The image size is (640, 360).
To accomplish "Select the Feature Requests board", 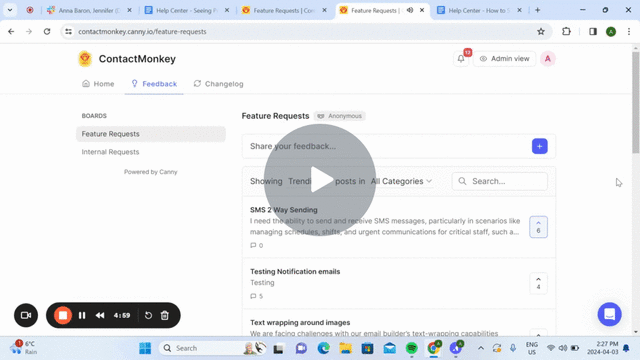I will [151, 134].
